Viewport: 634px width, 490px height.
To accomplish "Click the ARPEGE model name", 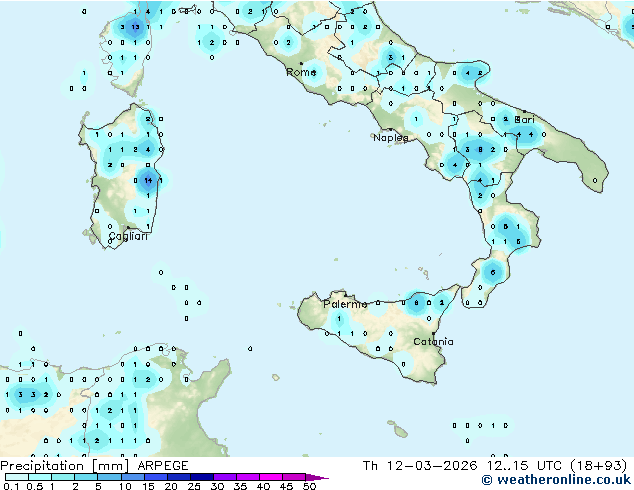I will pos(163,466).
